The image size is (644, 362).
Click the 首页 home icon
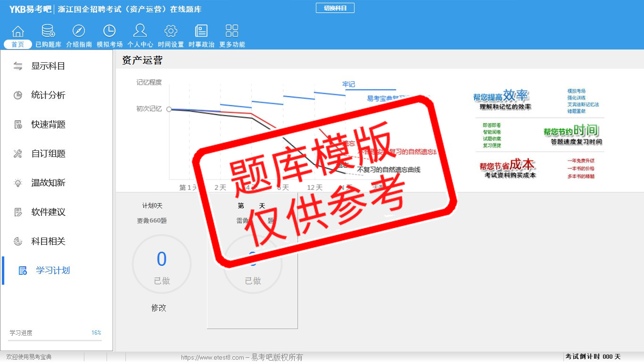18,32
